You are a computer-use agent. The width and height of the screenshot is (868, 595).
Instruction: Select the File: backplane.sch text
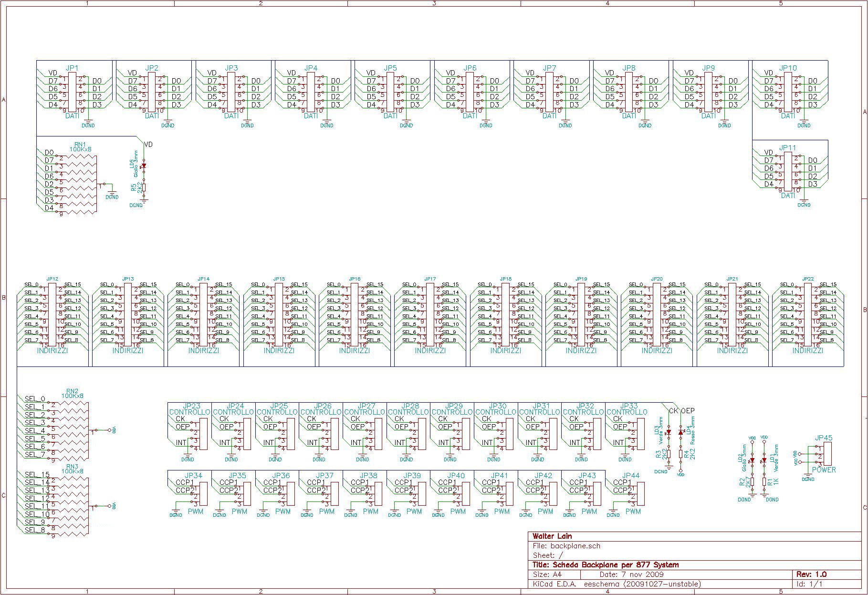click(566, 546)
